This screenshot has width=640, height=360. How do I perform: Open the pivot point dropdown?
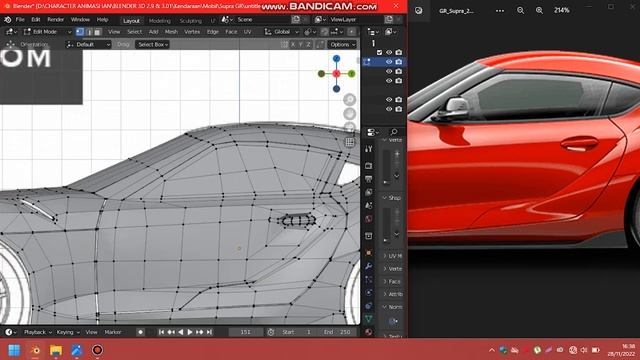tap(310, 32)
